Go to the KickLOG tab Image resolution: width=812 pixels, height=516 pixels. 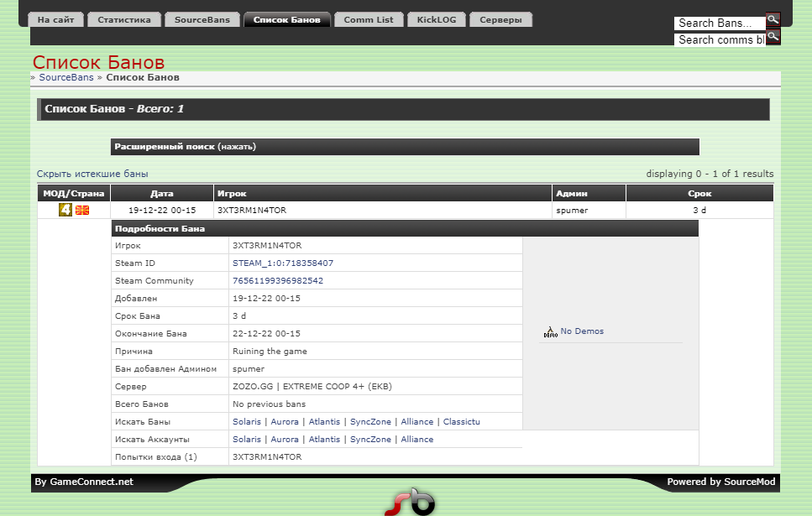coord(437,19)
